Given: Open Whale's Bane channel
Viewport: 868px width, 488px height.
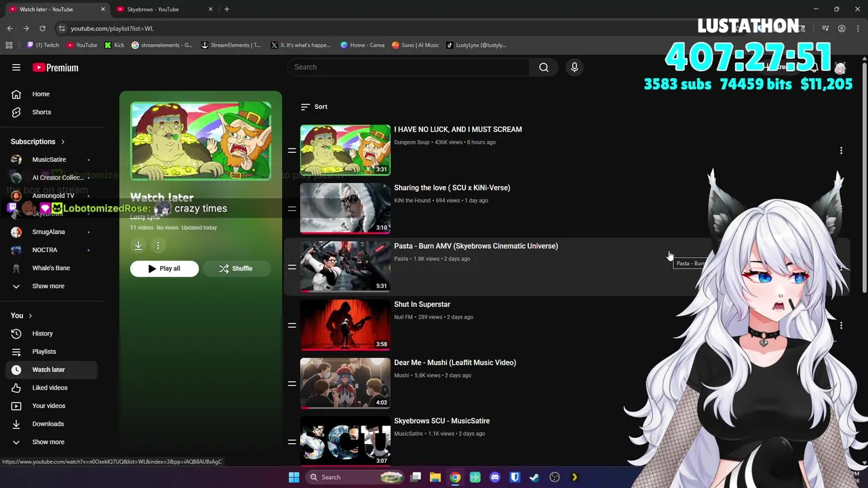Looking at the screenshot, I should click(52, 268).
